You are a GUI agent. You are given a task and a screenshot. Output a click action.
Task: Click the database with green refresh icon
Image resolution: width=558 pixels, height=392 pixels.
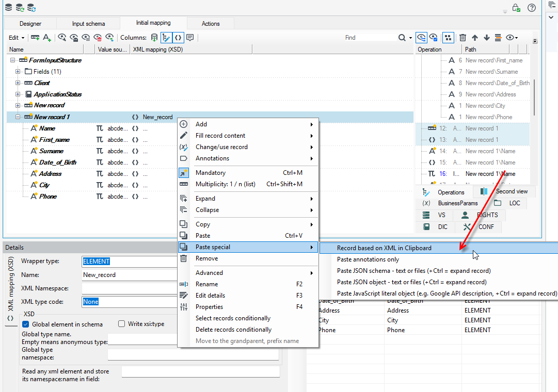(20, 7)
